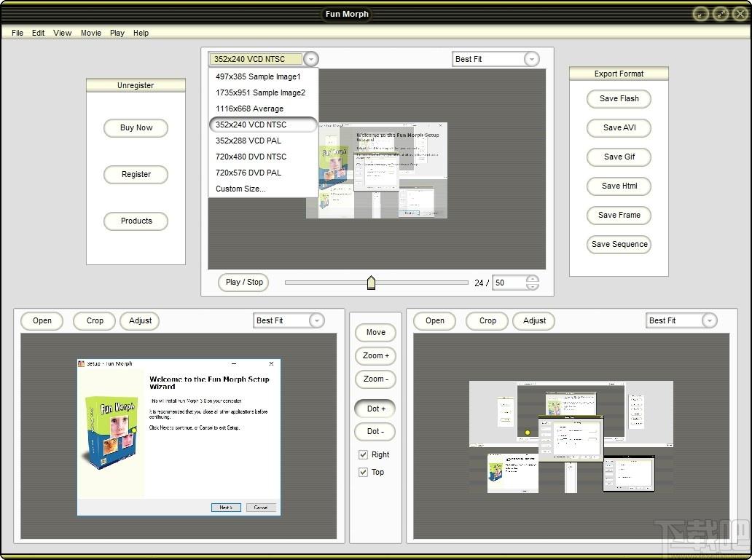
Task: Export with Save Gif
Action: pyautogui.click(x=619, y=157)
